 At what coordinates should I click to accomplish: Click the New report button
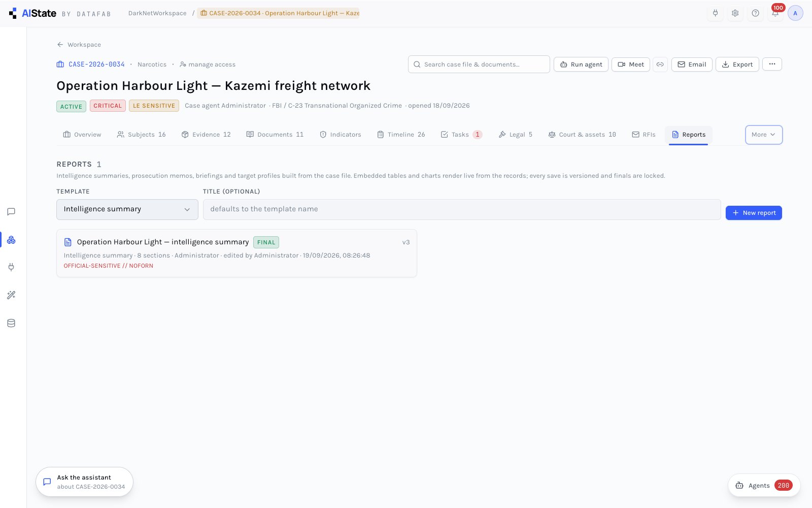click(754, 213)
